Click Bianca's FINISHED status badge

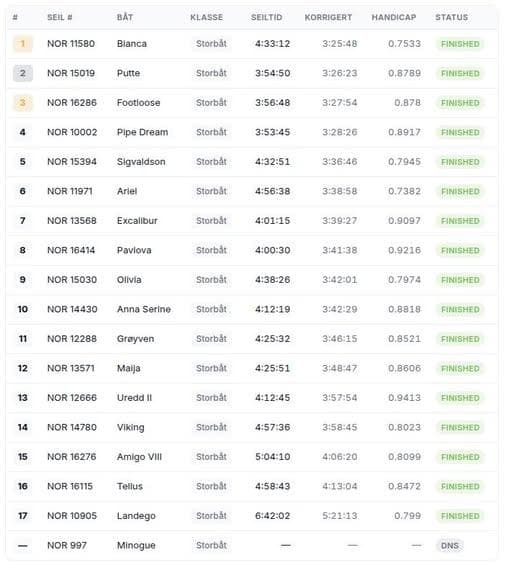[460, 44]
